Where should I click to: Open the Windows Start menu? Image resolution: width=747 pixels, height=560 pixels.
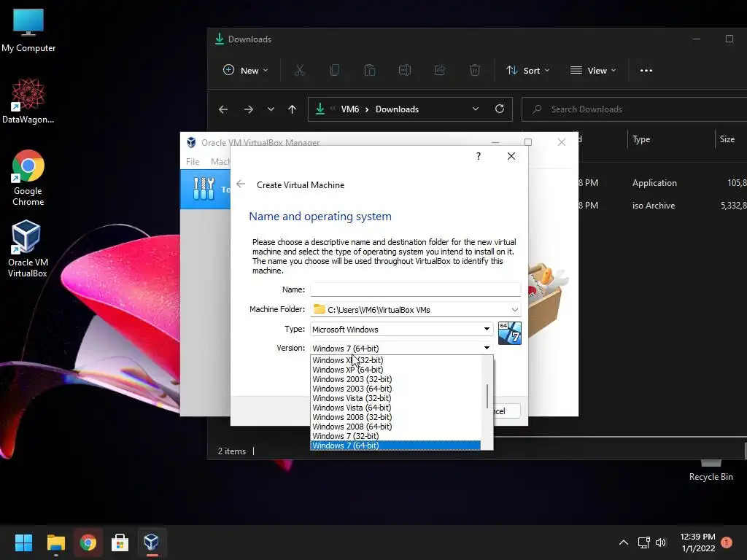23,542
